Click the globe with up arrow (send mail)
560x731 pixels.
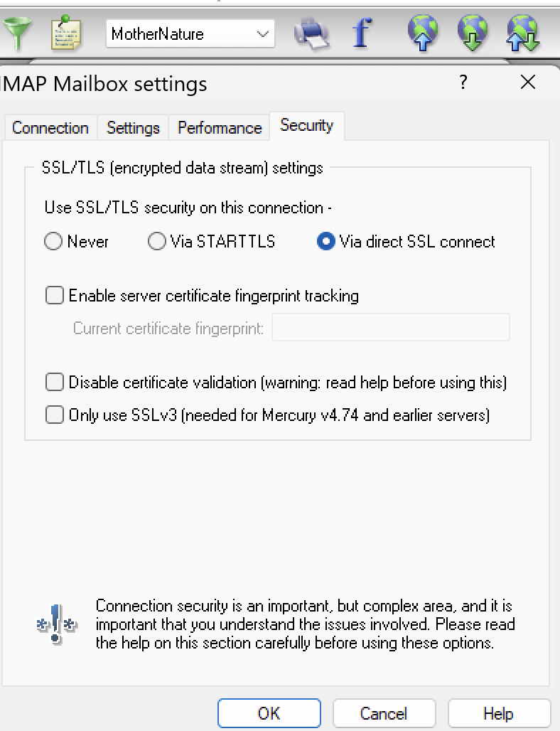point(422,33)
